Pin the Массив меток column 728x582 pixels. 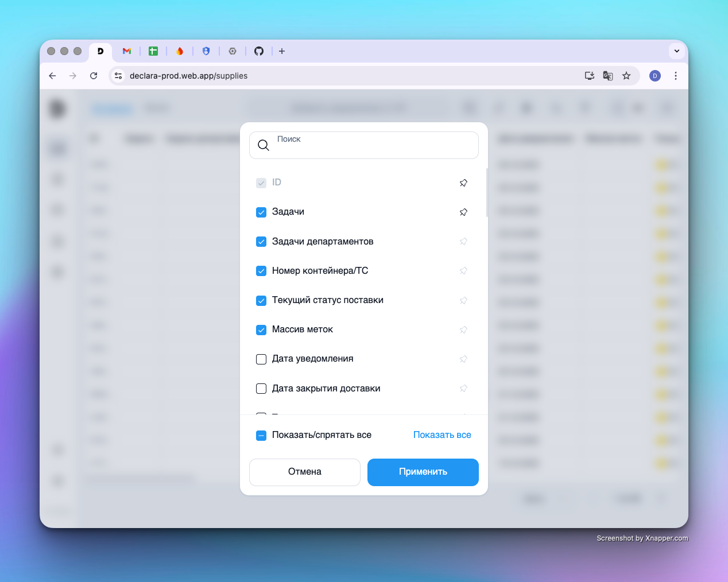pos(463,329)
